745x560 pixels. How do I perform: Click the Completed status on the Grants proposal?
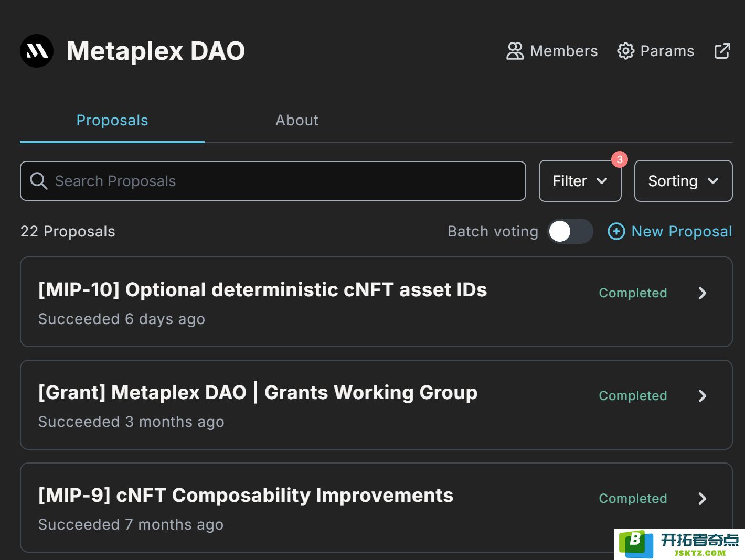click(633, 396)
